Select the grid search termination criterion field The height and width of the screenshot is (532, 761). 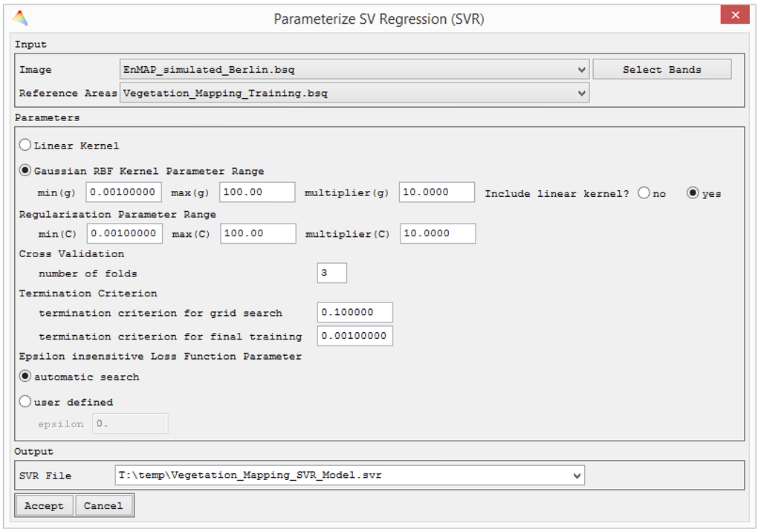[354, 312]
